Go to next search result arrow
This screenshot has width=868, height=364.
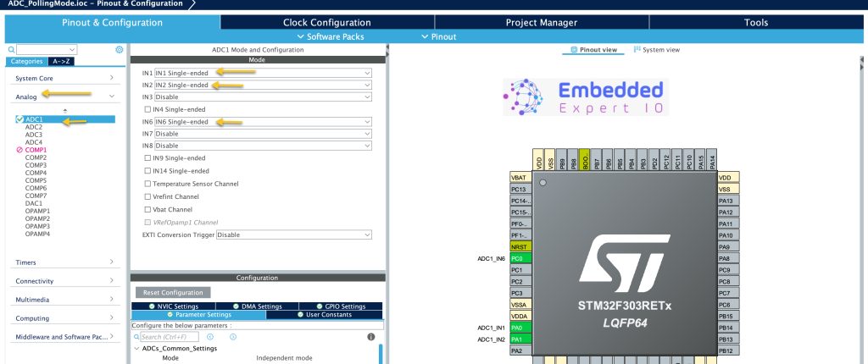233,337
